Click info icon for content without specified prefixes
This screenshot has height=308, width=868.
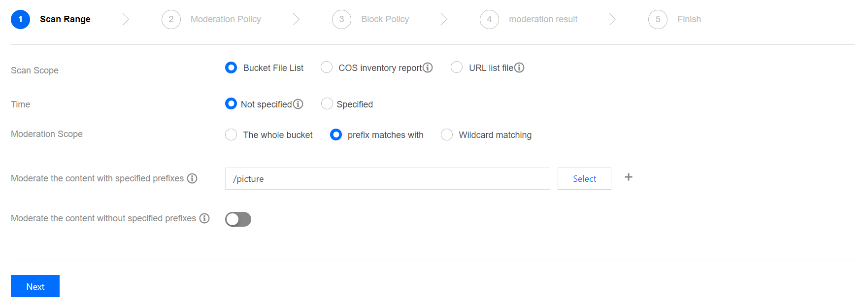204,218
